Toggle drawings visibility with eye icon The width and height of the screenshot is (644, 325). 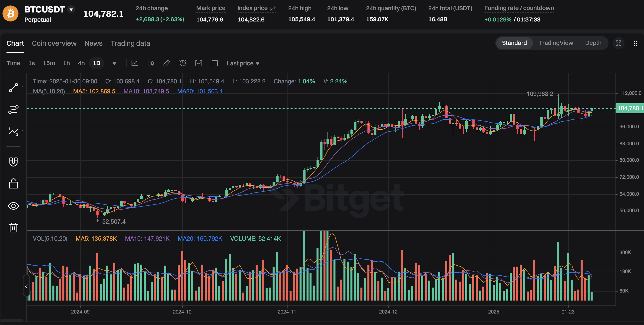click(13, 206)
